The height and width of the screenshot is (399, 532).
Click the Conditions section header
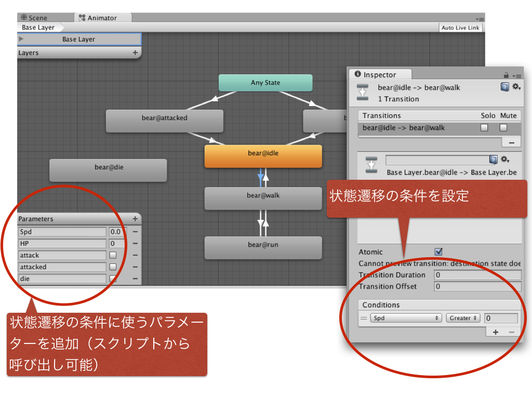pos(439,304)
